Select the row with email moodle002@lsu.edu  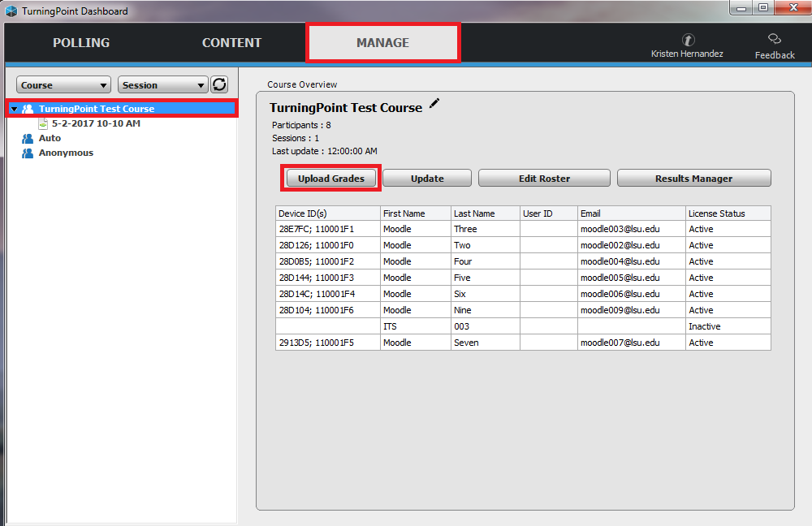coord(523,245)
